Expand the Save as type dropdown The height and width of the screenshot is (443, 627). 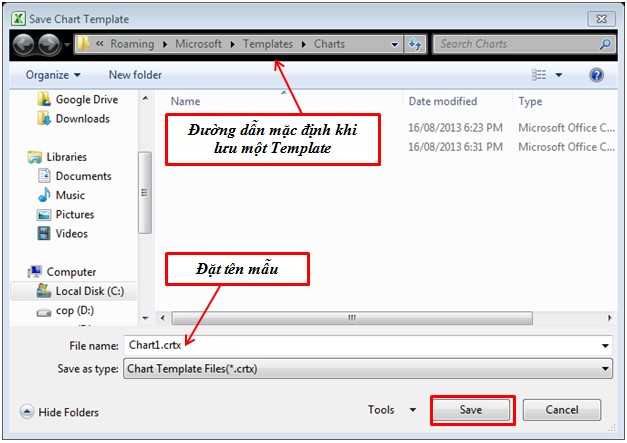pyautogui.click(x=606, y=369)
